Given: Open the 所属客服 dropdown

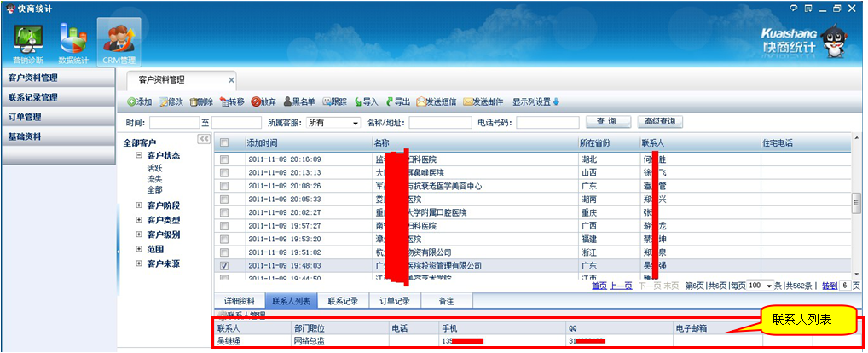Looking at the screenshot, I should click(x=333, y=123).
